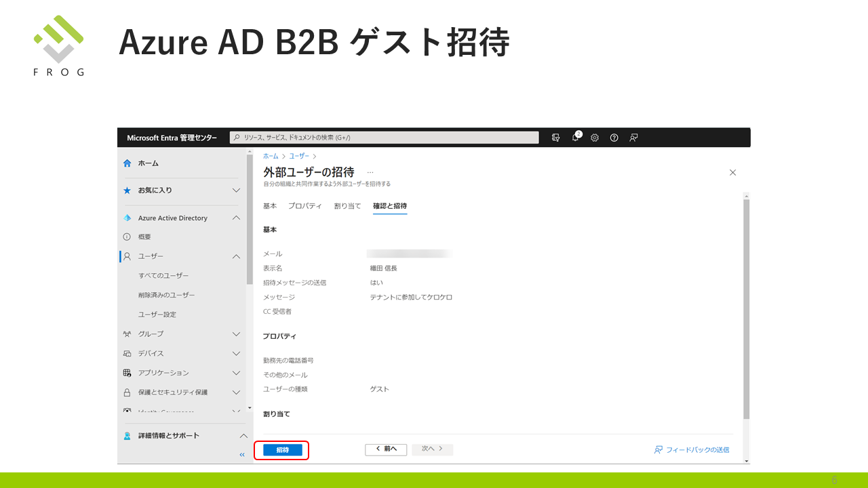Open the Cloud Shell icon in top bar
The image size is (868, 488).
556,138
